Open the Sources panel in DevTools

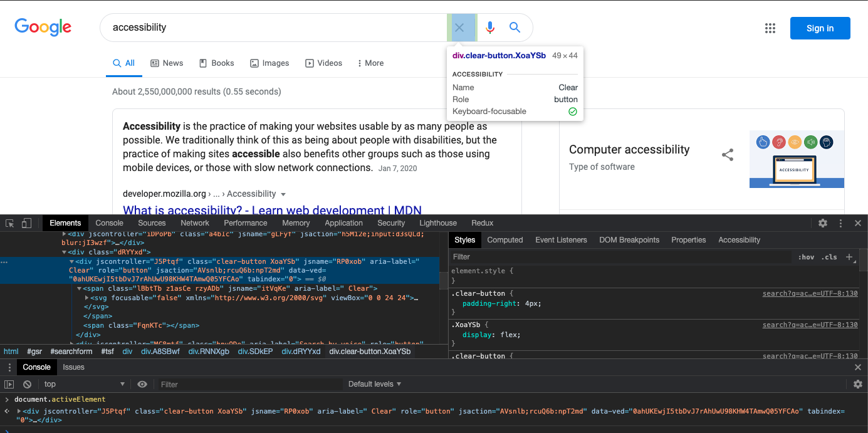click(x=152, y=223)
